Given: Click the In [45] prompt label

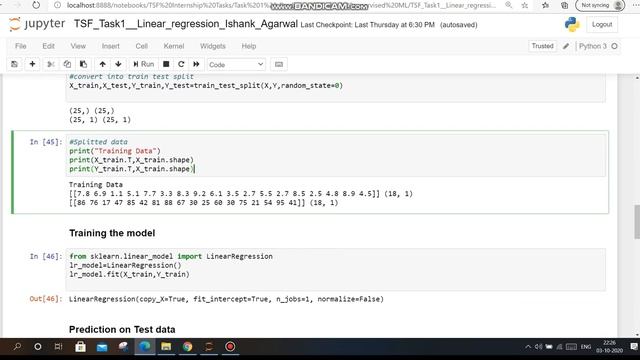Looking at the screenshot, I should 46,142.
